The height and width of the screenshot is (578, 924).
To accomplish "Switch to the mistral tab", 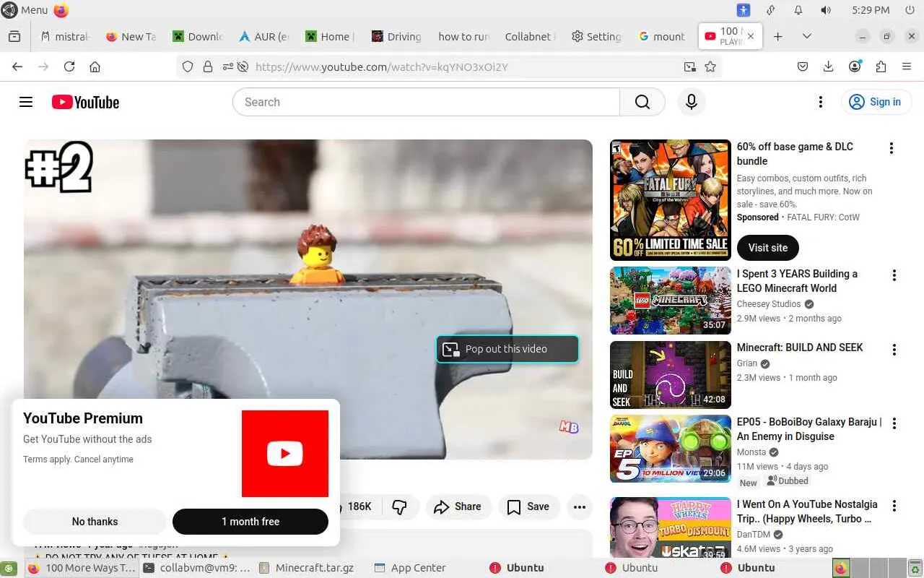I will (65, 36).
